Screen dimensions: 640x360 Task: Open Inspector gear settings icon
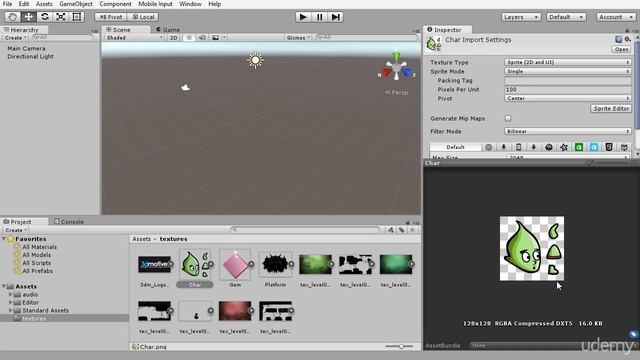[628, 39]
